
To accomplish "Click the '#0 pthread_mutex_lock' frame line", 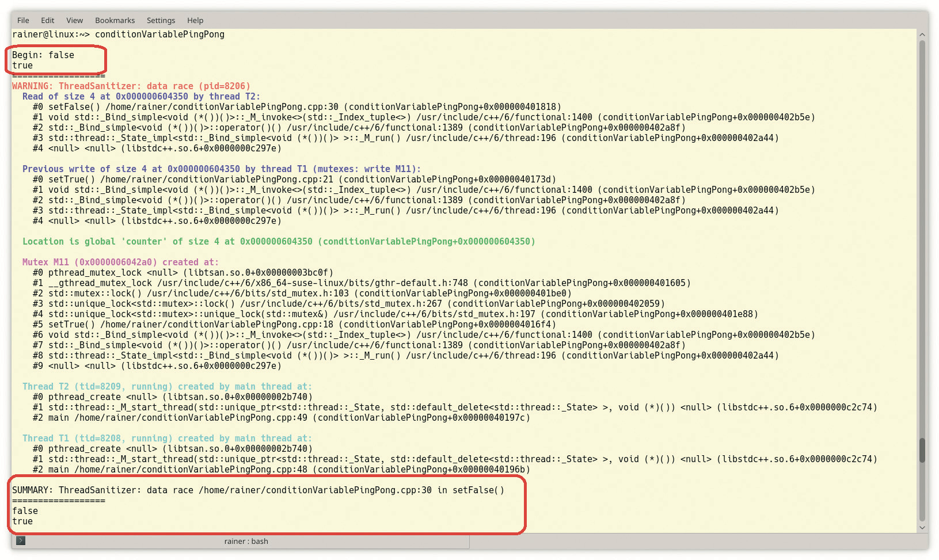I will pyautogui.click(x=183, y=272).
